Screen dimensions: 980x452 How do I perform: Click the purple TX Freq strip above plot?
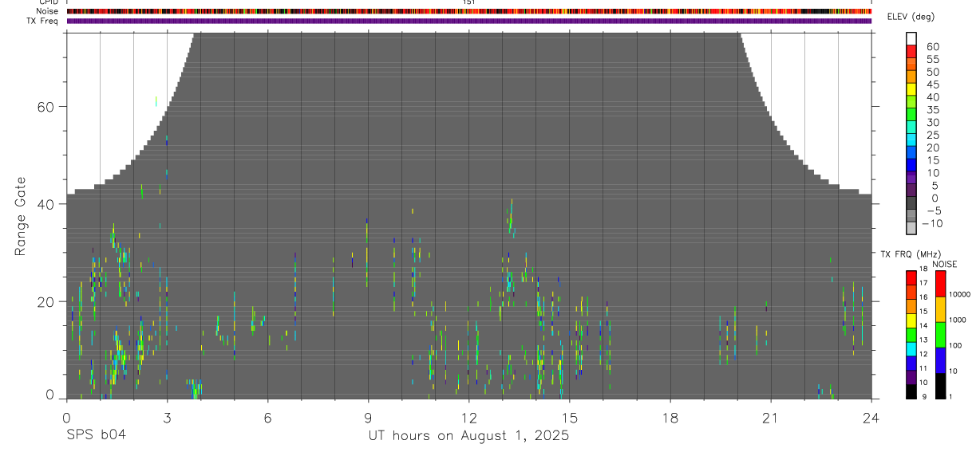(x=469, y=21)
